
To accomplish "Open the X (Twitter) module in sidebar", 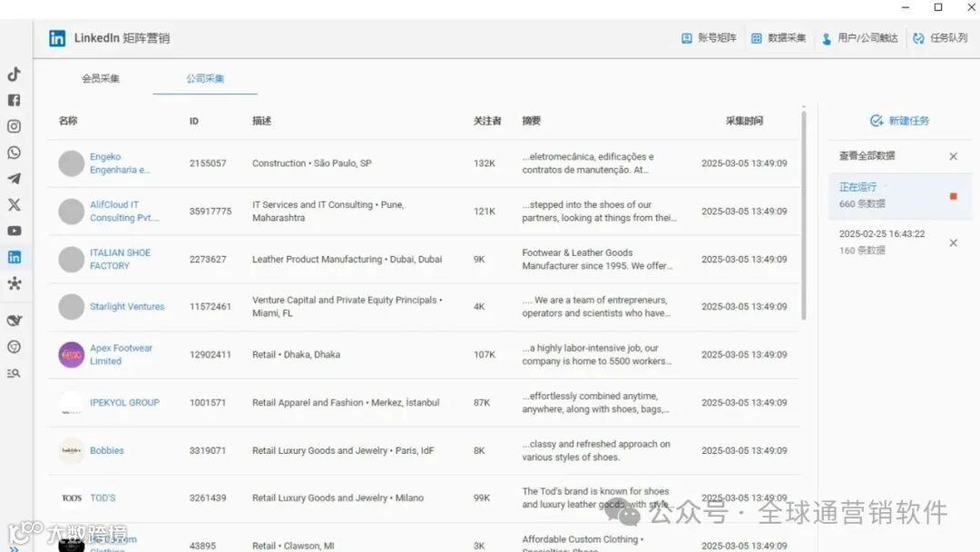I will tap(14, 204).
